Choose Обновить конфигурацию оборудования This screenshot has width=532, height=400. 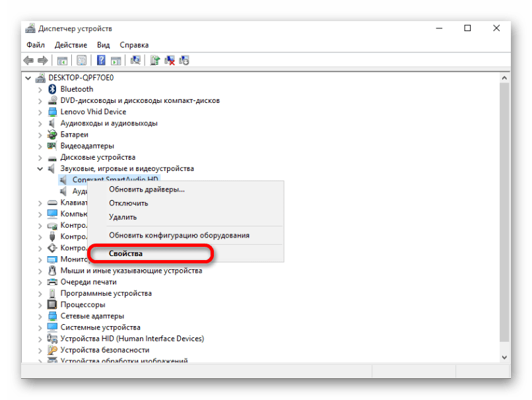coord(185,236)
